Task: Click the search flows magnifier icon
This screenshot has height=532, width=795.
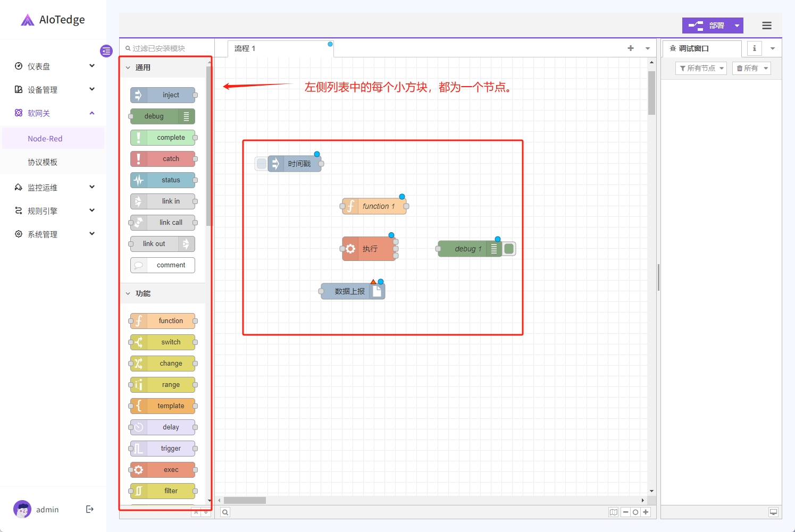Action: 225,512
